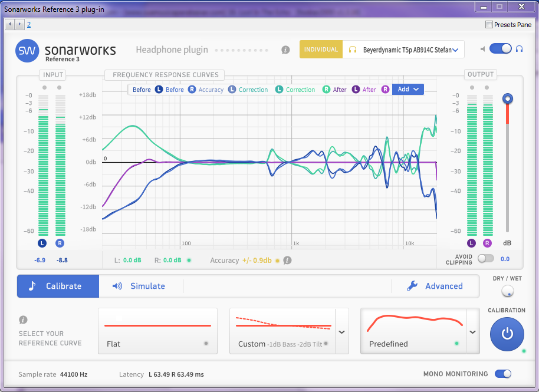
Task: Toggle speaker/headphone output switch
Action: point(501,49)
